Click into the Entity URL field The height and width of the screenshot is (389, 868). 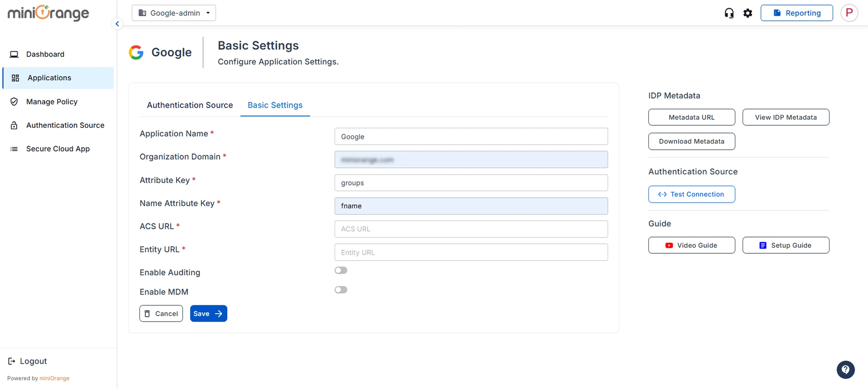(x=471, y=252)
